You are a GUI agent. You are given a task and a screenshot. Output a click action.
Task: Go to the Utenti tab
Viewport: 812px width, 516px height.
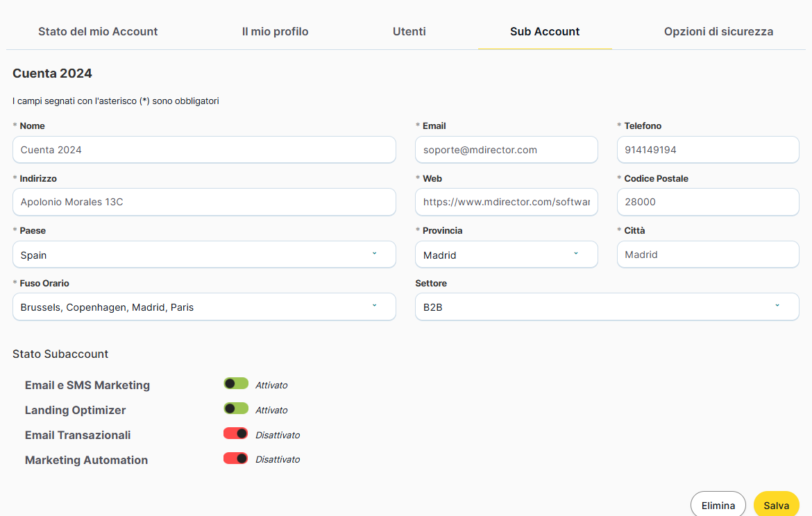tap(409, 31)
